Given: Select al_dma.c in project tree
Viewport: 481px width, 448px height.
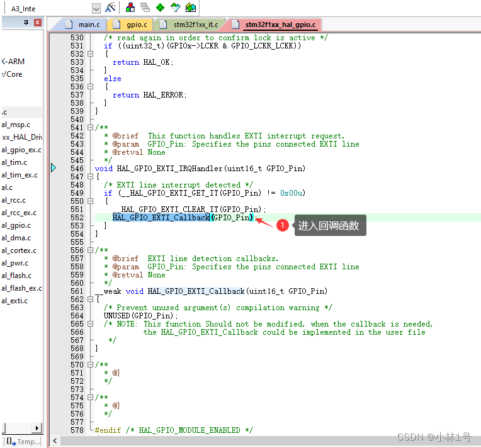Looking at the screenshot, I should [16, 238].
